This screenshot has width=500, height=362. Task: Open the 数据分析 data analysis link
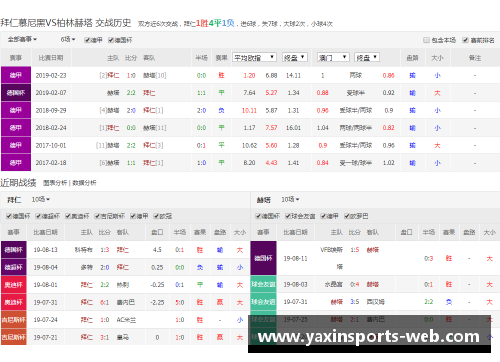click(x=84, y=183)
